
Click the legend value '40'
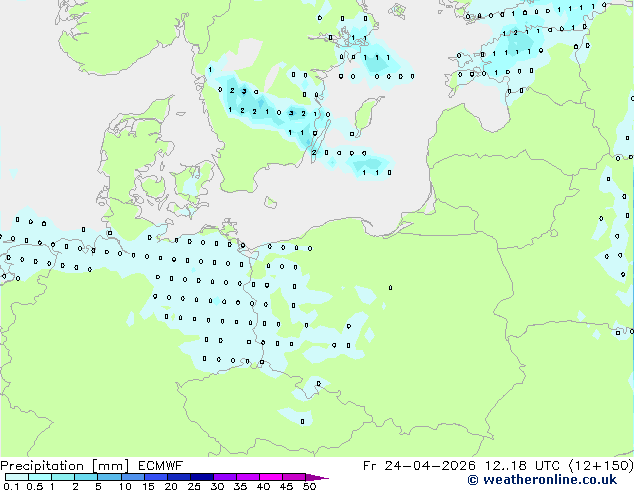263,486
